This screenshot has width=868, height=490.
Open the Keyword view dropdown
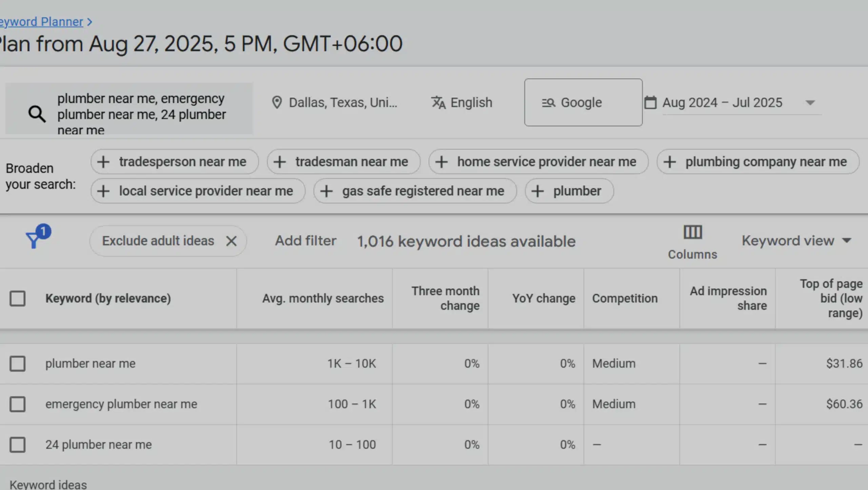point(796,241)
